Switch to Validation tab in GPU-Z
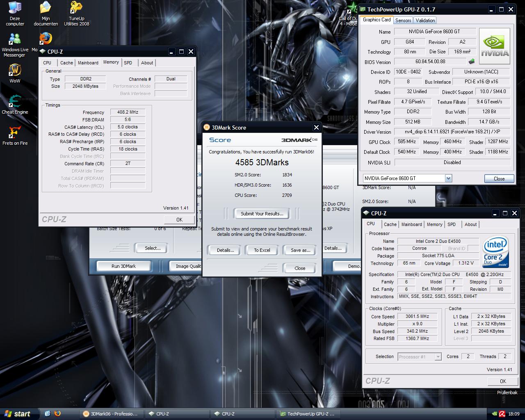Viewport: 525px width, 420px height. 425,20
